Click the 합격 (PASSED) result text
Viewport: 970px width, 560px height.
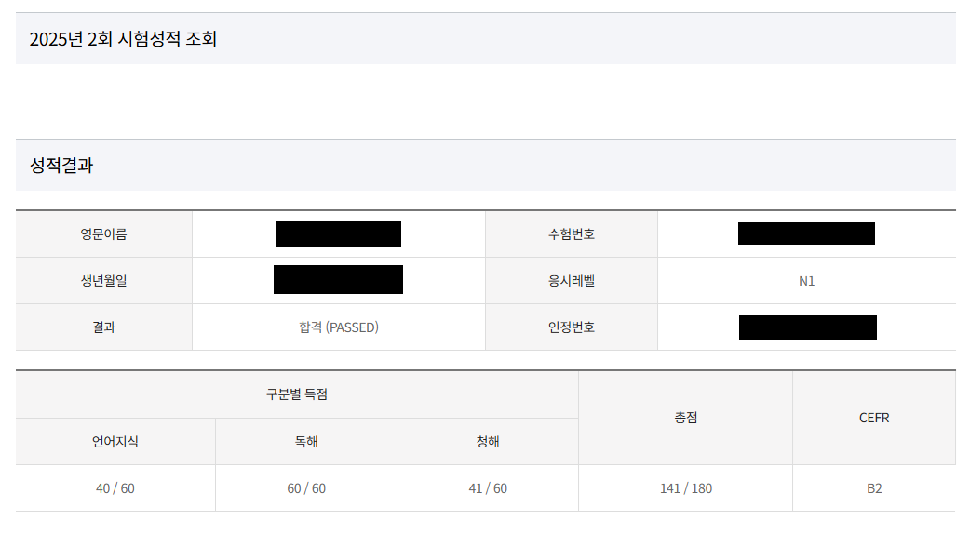tap(338, 327)
